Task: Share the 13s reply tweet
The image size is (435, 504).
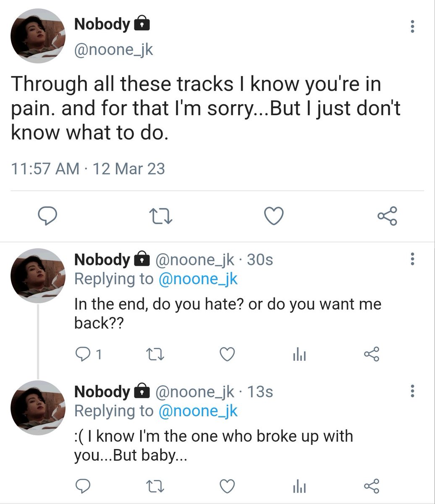Action: point(372,486)
